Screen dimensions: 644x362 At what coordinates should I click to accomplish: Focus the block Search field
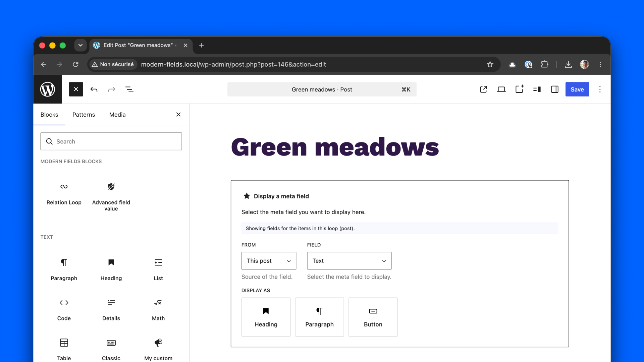(111, 141)
